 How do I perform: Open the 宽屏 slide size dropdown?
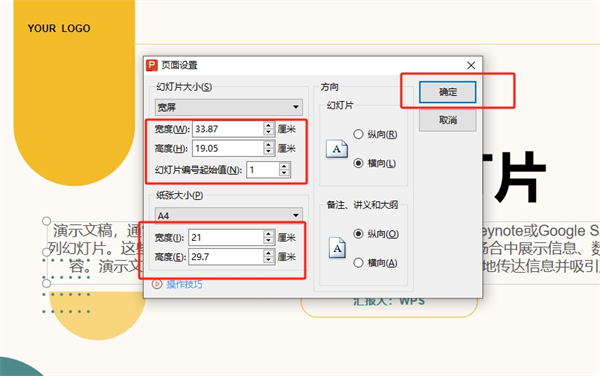click(x=228, y=107)
